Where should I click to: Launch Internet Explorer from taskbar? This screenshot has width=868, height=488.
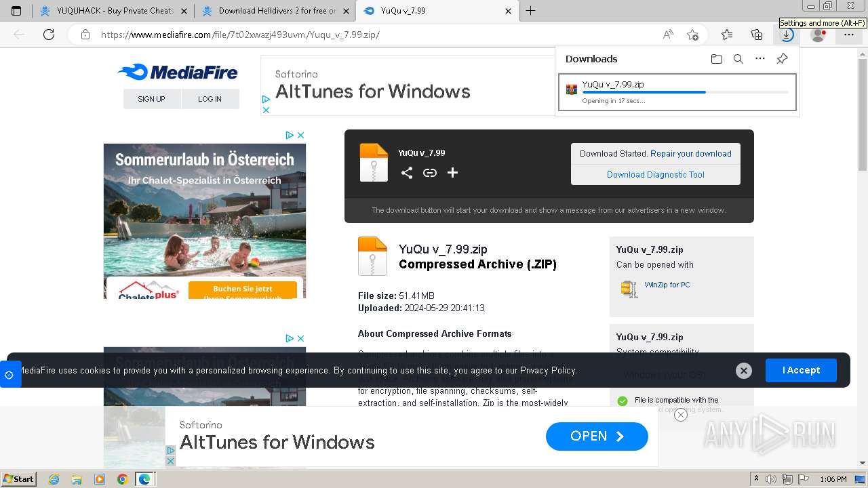(x=54, y=479)
